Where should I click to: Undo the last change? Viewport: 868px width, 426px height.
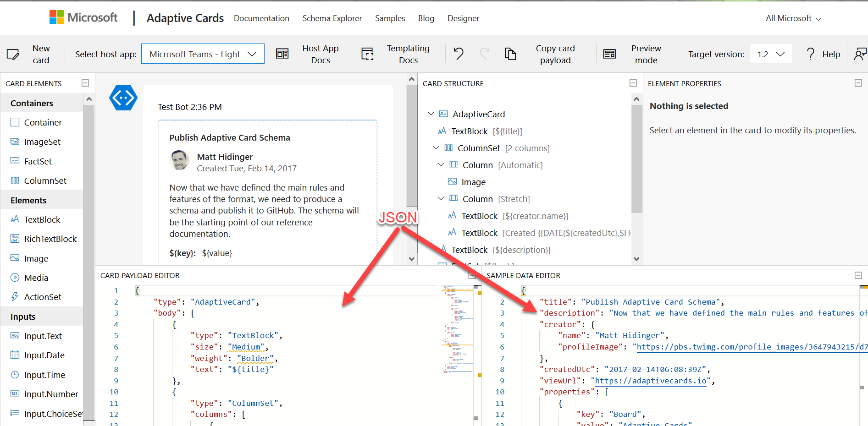(x=458, y=54)
